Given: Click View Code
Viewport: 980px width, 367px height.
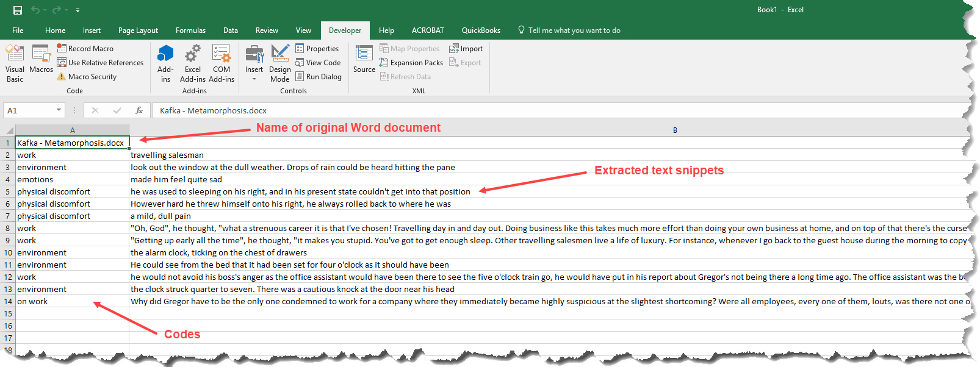Looking at the screenshot, I should [318, 62].
